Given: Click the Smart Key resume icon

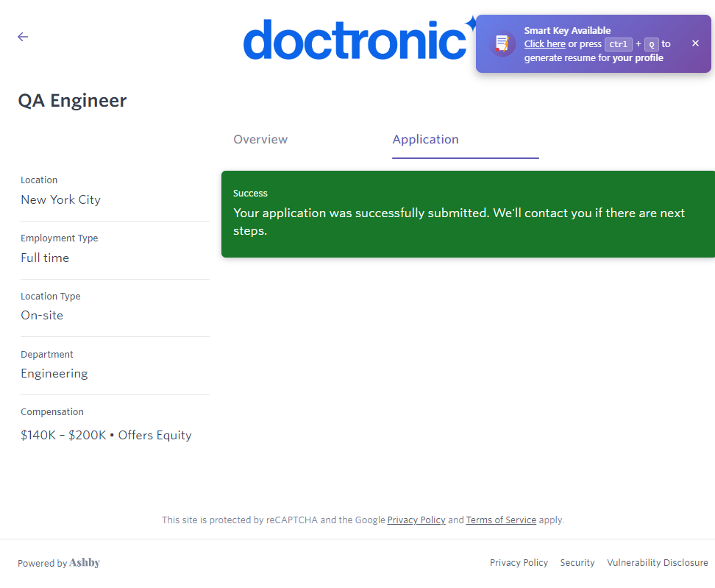Looking at the screenshot, I should [x=503, y=43].
